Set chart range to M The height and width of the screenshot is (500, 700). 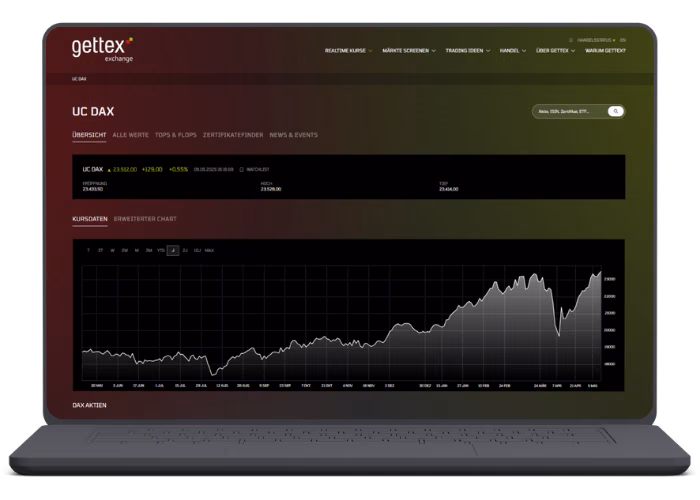(x=137, y=250)
